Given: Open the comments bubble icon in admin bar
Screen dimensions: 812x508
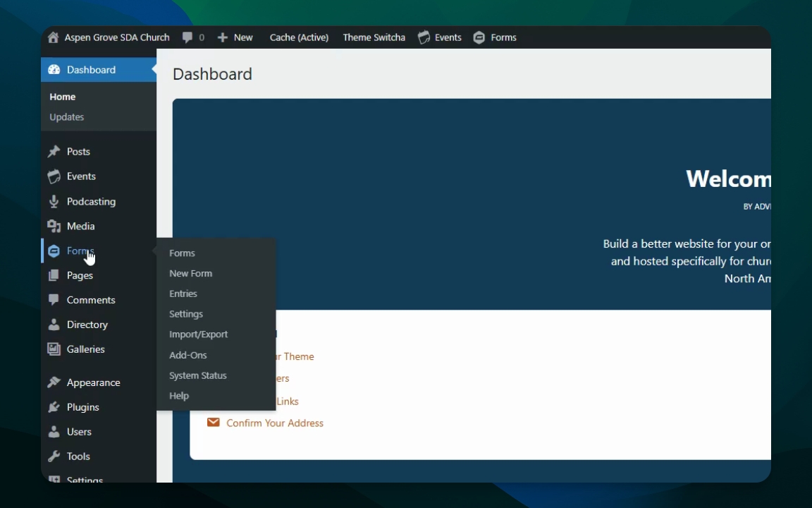Looking at the screenshot, I should [x=187, y=38].
